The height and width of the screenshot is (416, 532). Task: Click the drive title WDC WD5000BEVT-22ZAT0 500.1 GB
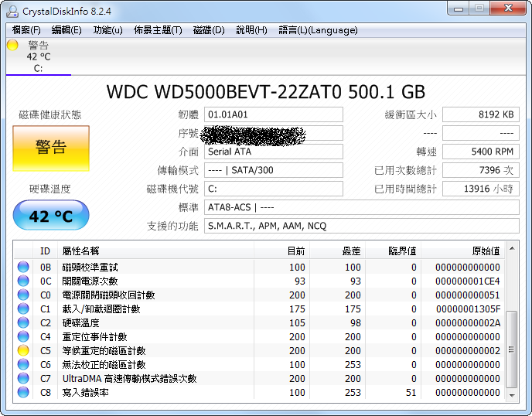click(266, 91)
